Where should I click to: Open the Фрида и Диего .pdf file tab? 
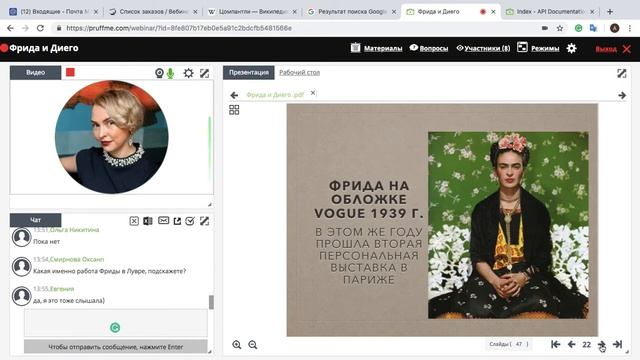[275, 95]
